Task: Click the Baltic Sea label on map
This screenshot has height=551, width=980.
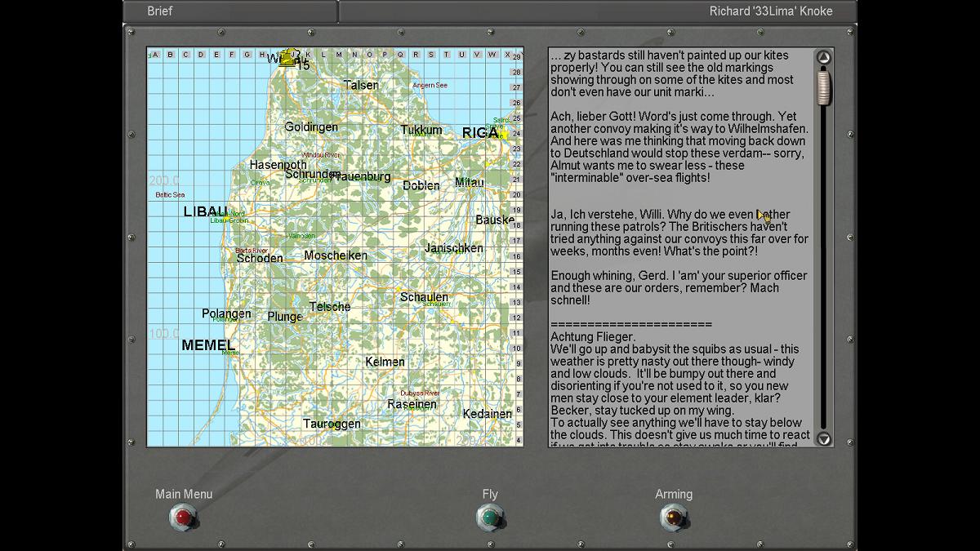Action: coord(170,195)
